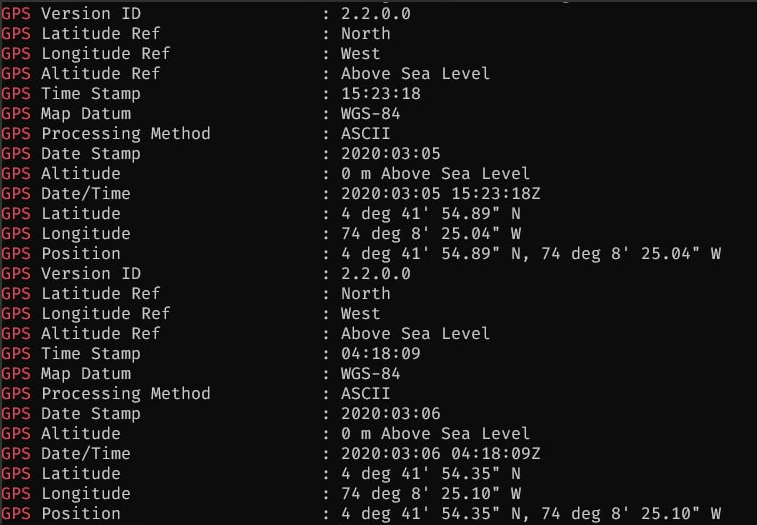The height and width of the screenshot is (525, 757).
Task: Click latitude value 4 deg 41' 54.89" N
Action: pos(431,213)
